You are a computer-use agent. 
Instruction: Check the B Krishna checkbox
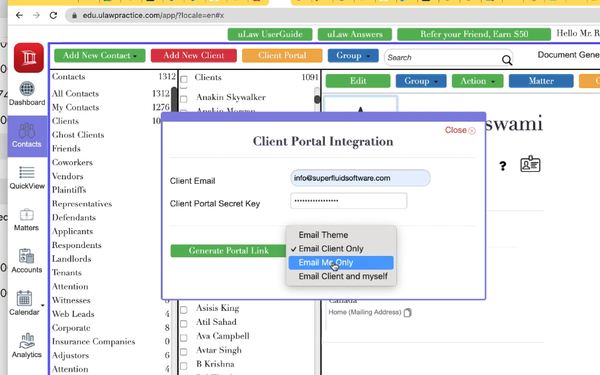pyautogui.click(x=184, y=366)
